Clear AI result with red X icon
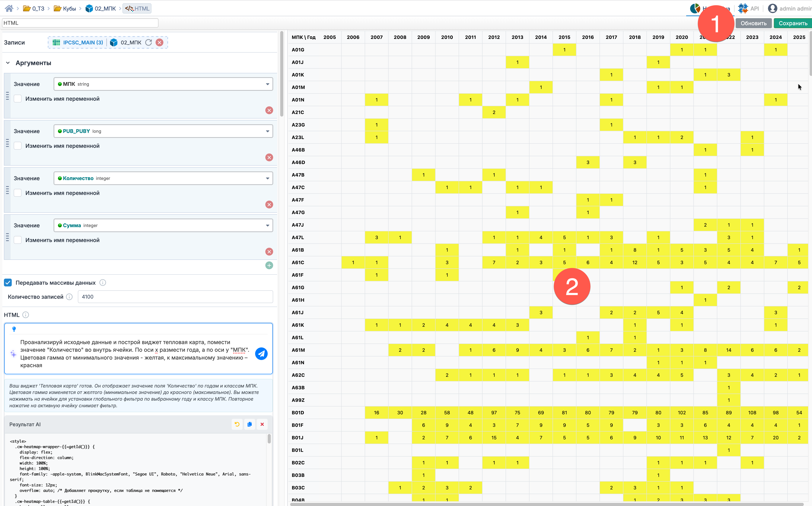The height and width of the screenshot is (506, 812). click(x=262, y=424)
